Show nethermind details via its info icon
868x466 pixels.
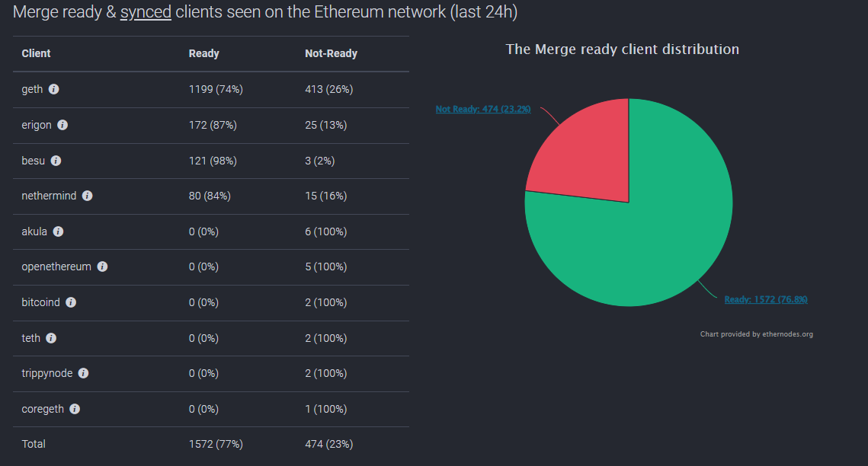coord(88,196)
